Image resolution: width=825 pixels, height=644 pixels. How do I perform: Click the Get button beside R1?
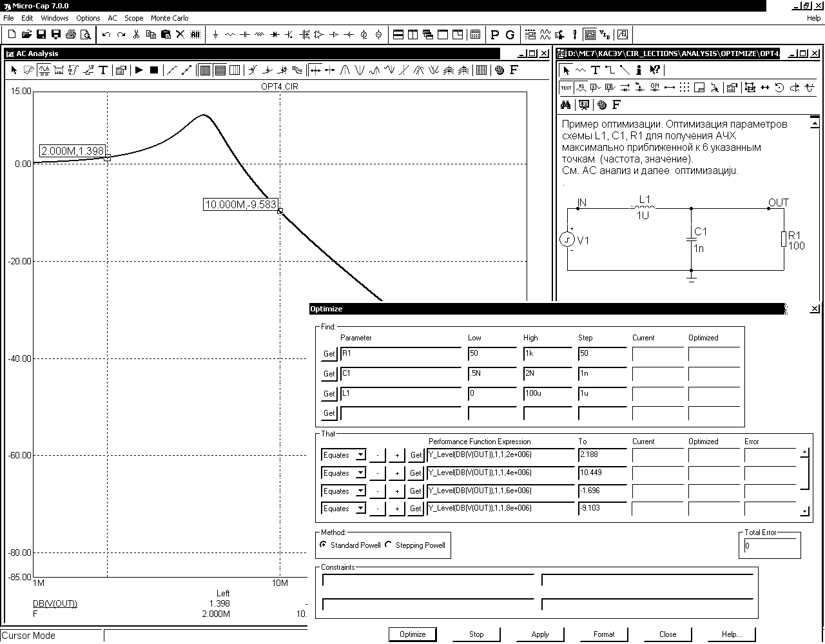point(329,354)
